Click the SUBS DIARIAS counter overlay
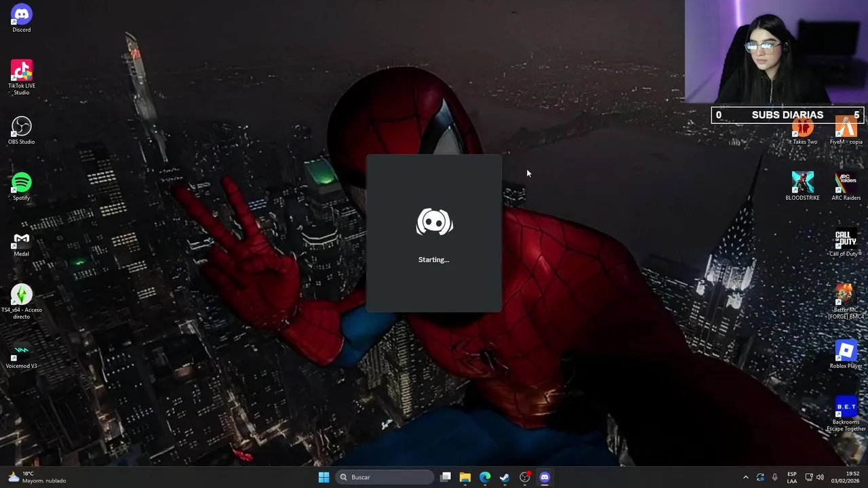868x488 pixels. click(x=787, y=115)
